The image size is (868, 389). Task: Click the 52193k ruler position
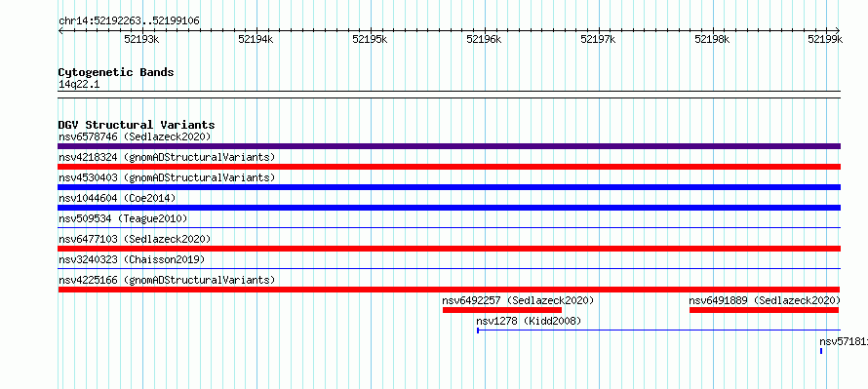pos(141,39)
